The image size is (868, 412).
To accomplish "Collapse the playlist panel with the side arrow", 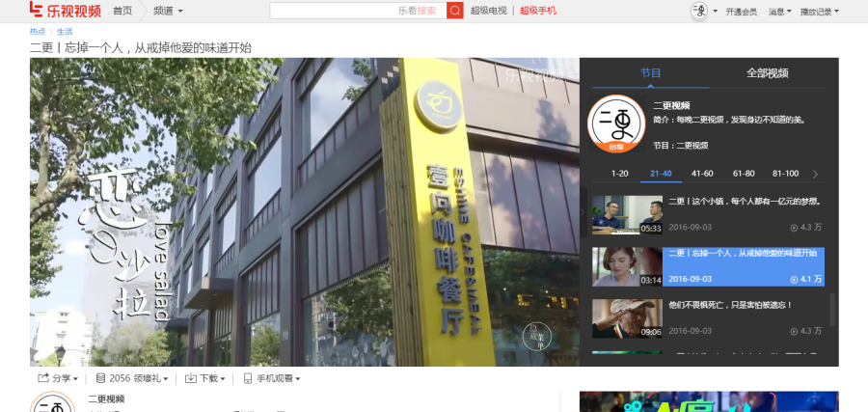I will pyautogui.click(x=583, y=211).
